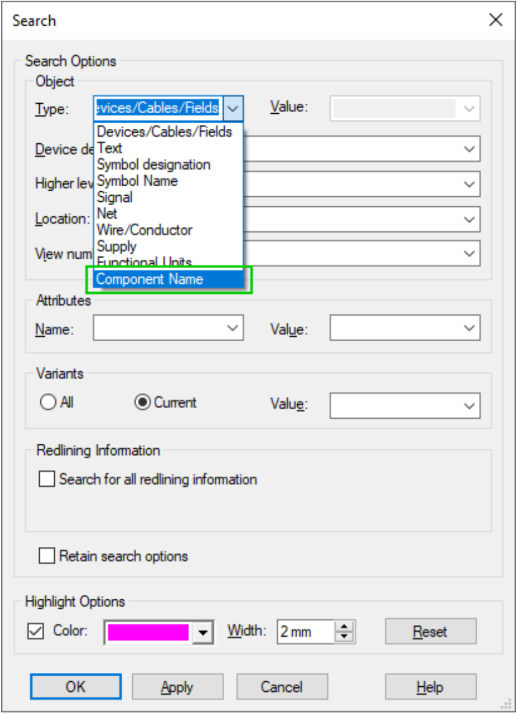518x713 pixels.
Task: Select the All variants radio button
Action: [x=48, y=402]
